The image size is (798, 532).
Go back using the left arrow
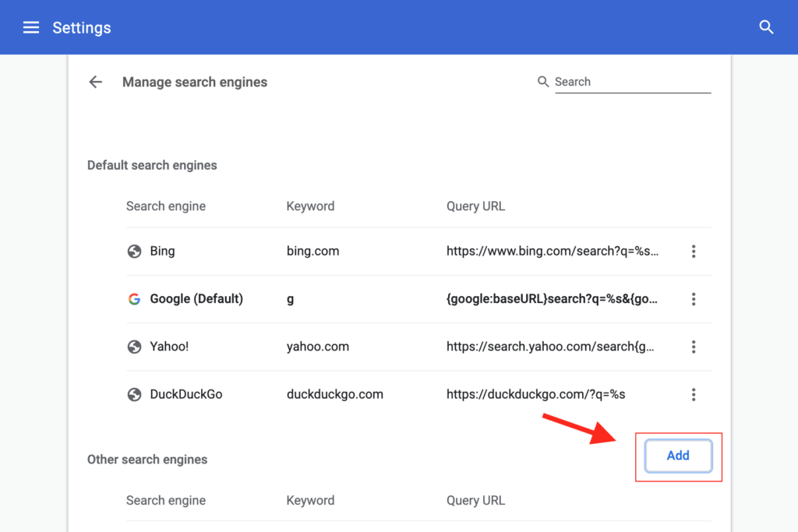tap(95, 82)
